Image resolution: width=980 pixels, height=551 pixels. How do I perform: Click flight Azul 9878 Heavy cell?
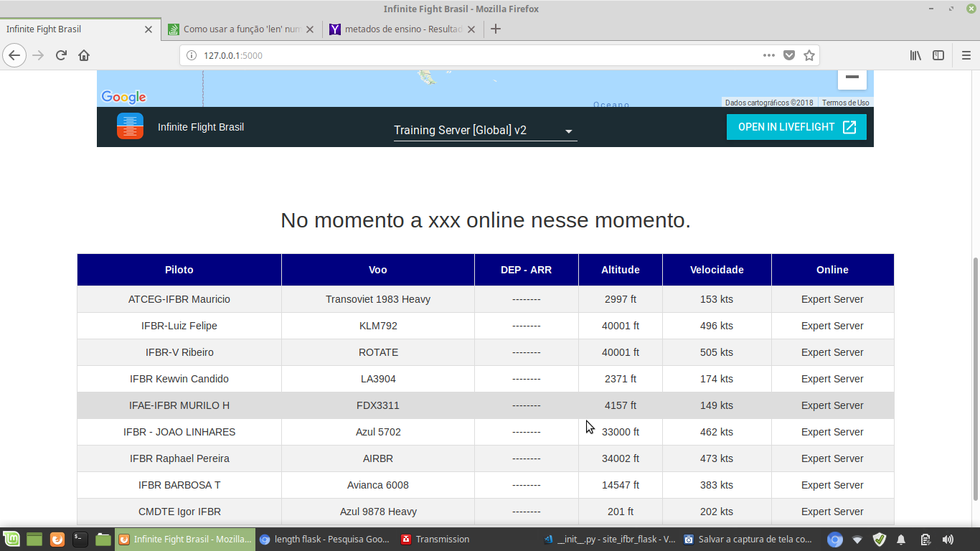tap(378, 512)
